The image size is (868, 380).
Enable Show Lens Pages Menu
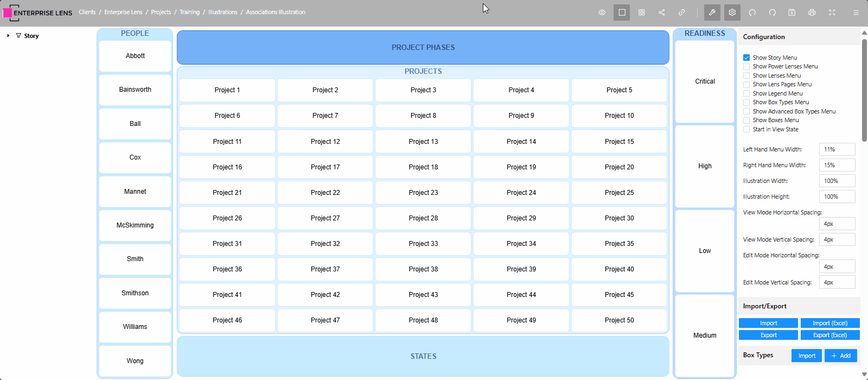pos(746,84)
